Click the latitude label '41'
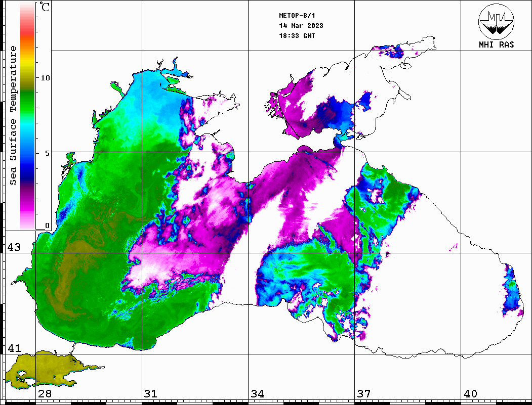532x405 pixels. pyautogui.click(x=14, y=348)
